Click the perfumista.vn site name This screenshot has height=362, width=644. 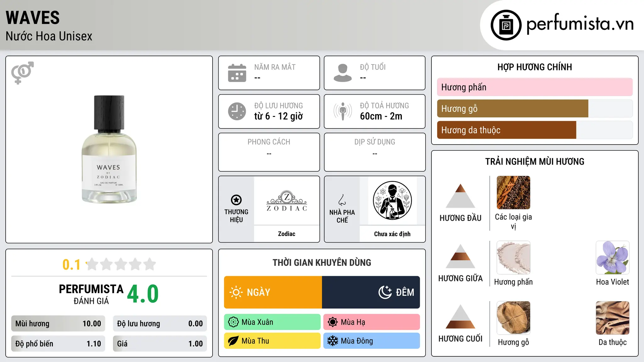(x=580, y=24)
